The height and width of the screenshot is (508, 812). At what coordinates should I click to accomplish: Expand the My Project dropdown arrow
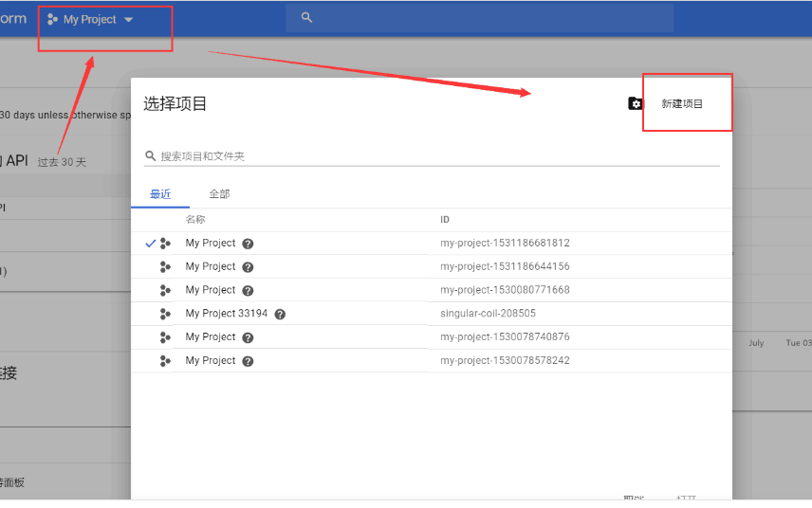129,20
